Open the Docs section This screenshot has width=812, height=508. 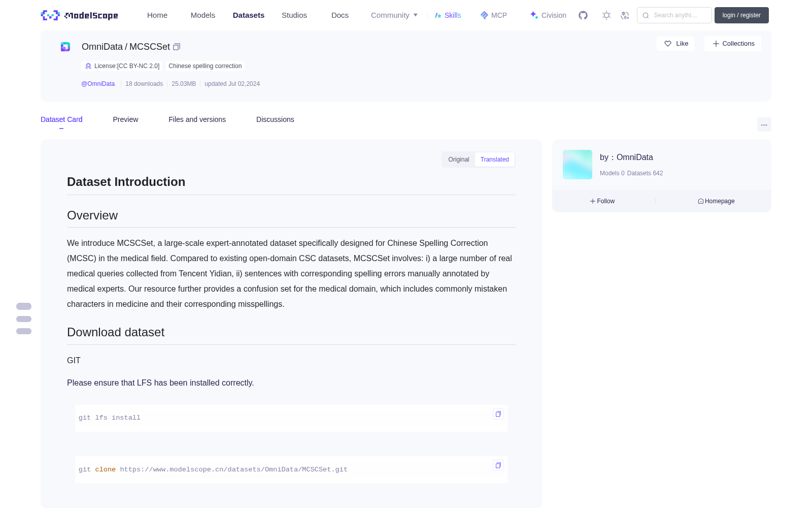340,15
